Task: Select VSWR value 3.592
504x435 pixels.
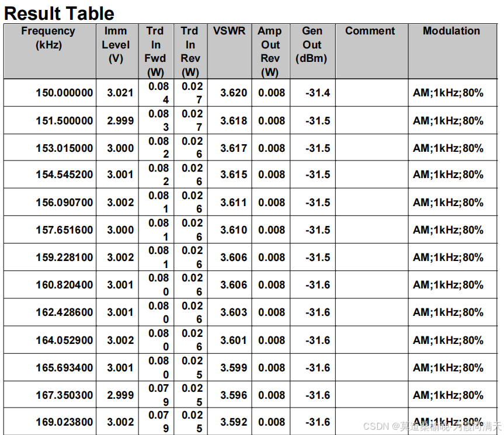Action: [234, 422]
